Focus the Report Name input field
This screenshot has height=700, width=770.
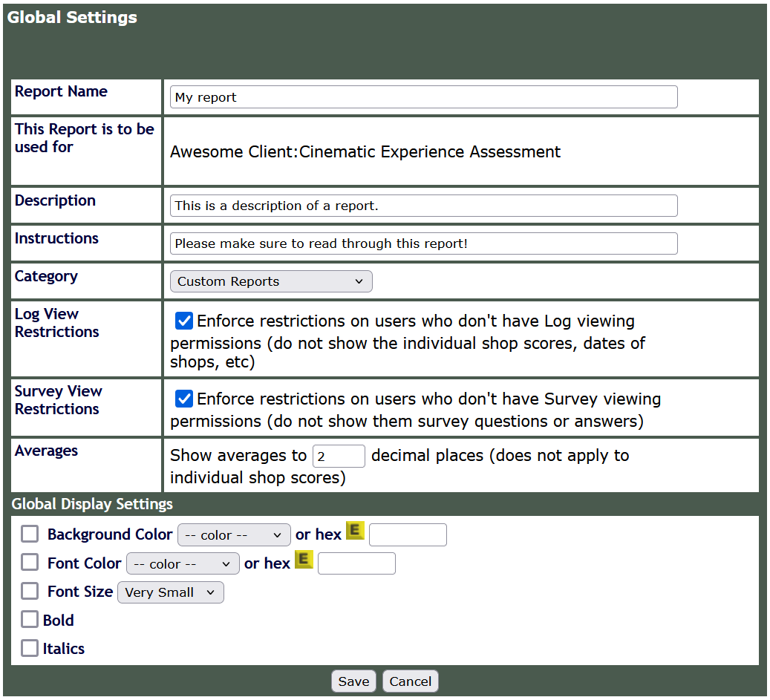pos(424,97)
